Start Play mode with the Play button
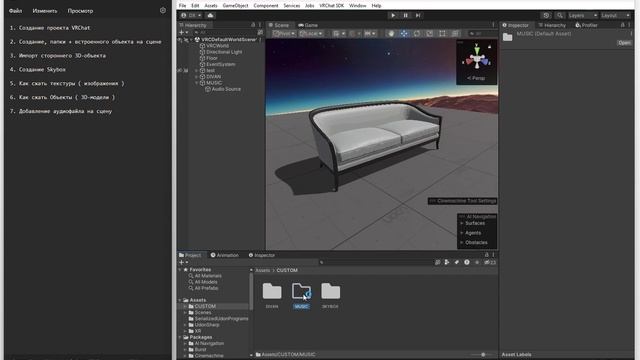Screen dimensions: 640x360 pos(393,15)
